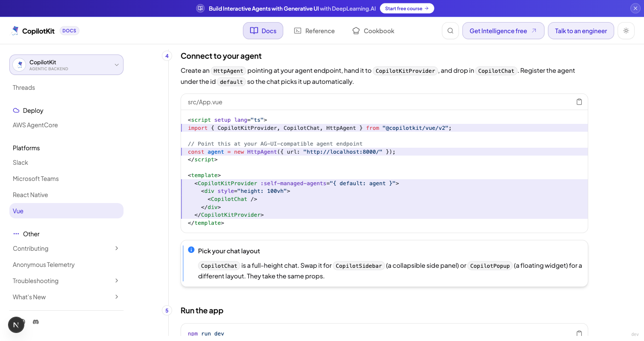Expand the What's New section chevron
Screen dimensions: 644x341
(117, 297)
